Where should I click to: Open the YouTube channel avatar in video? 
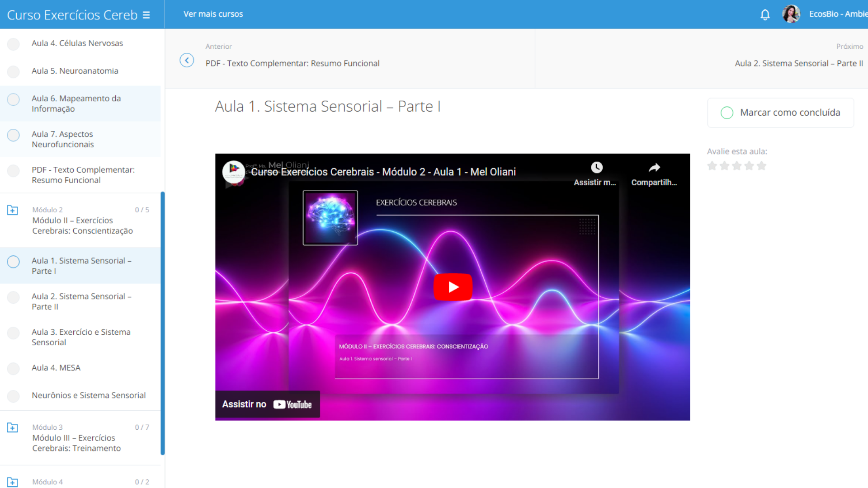coord(234,172)
